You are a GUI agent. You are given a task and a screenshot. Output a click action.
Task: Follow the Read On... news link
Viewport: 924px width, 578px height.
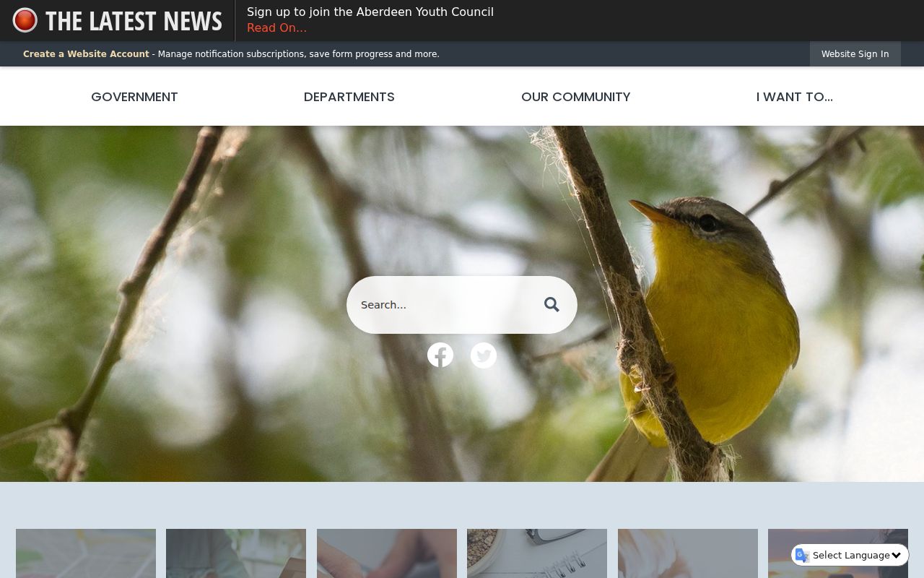(x=276, y=28)
